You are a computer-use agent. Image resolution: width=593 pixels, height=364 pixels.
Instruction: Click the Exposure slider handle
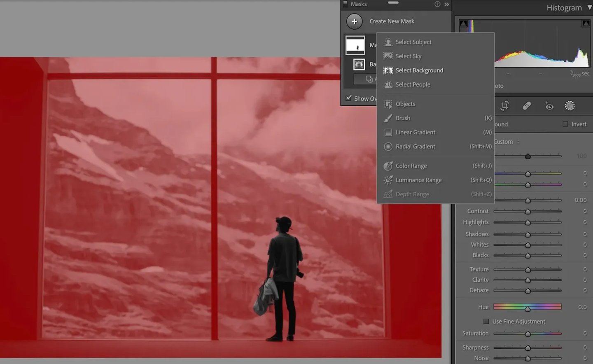click(x=528, y=201)
